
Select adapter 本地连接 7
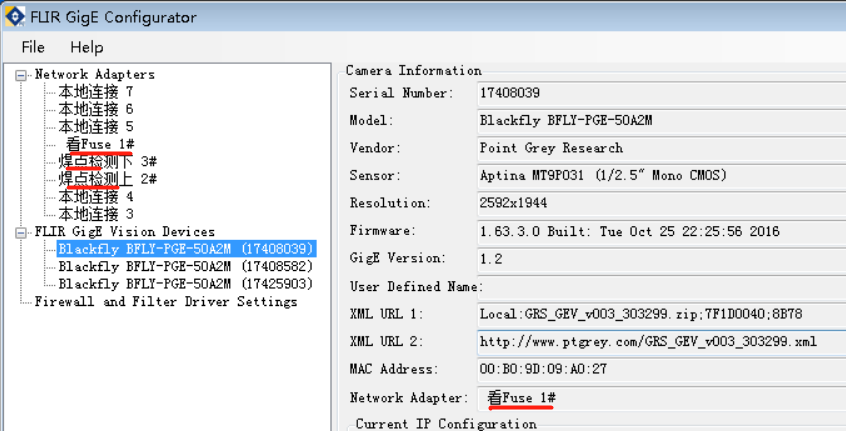[95, 92]
